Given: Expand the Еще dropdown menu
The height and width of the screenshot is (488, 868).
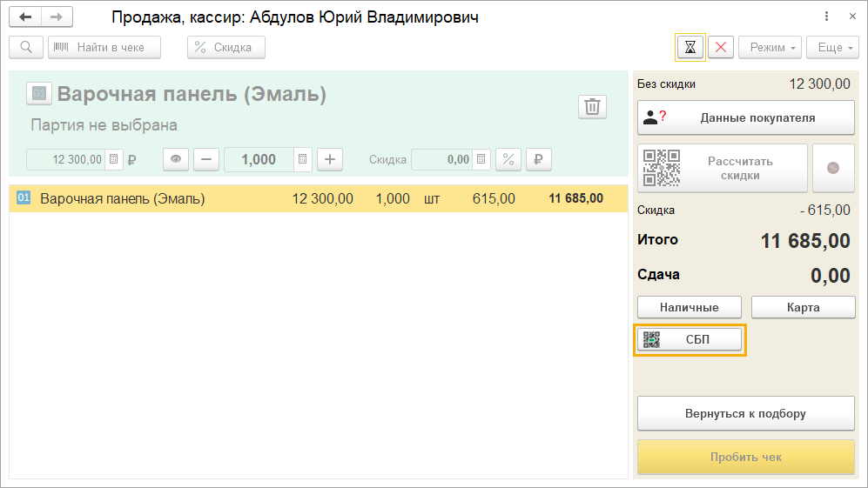Looking at the screenshot, I should tap(832, 47).
